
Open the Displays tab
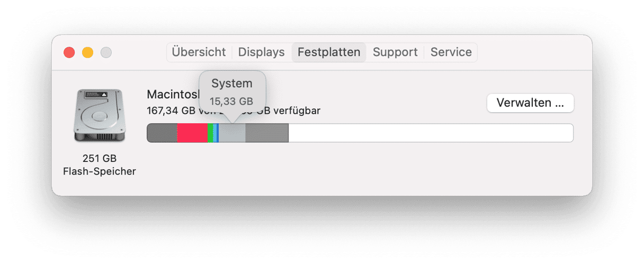pos(261,52)
